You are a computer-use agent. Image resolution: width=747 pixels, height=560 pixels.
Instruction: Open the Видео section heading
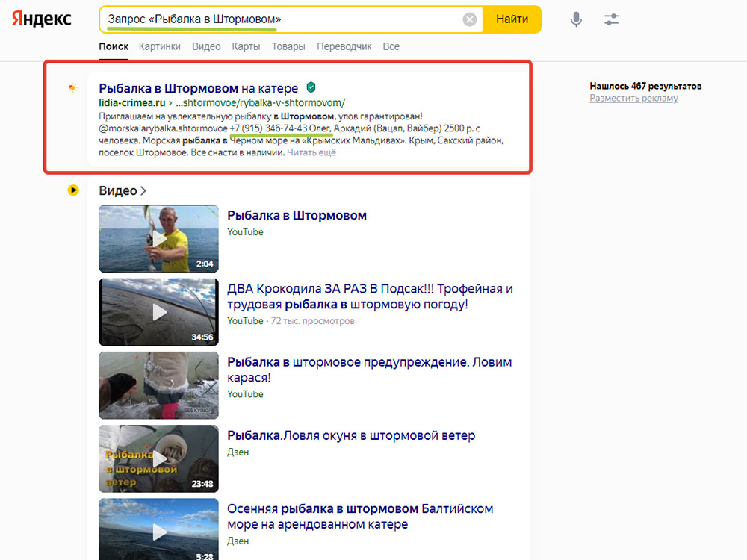pos(118,190)
